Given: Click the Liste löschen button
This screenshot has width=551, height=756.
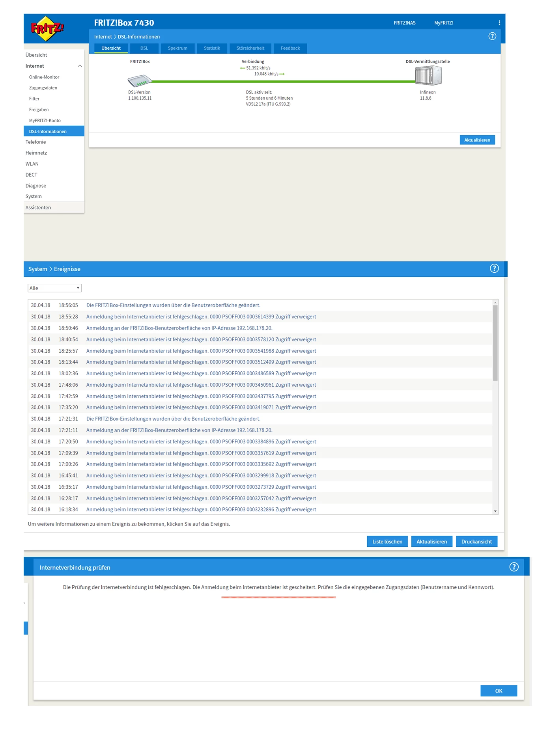Looking at the screenshot, I should (387, 542).
